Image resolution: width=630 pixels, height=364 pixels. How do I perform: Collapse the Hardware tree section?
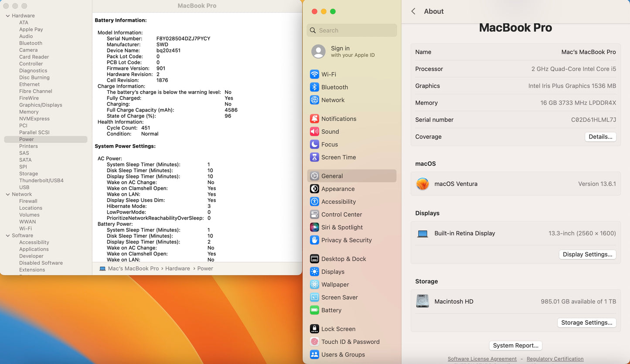point(8,16)
